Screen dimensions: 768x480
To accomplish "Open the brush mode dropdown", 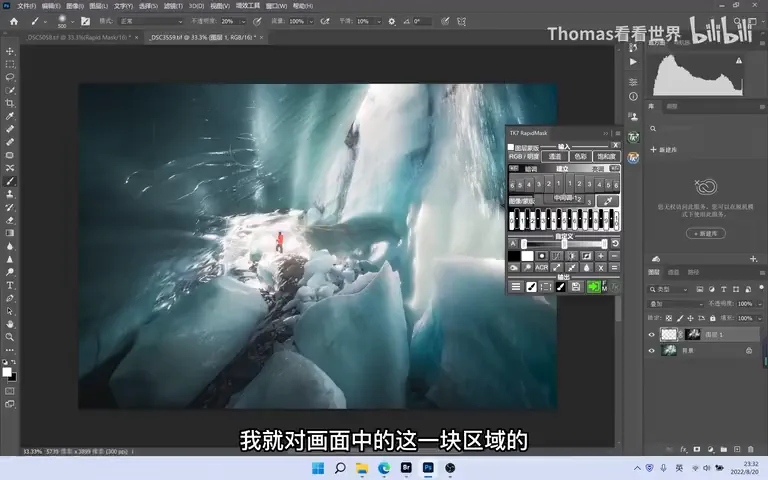I will pyautogui.click(x=151, y=22).
